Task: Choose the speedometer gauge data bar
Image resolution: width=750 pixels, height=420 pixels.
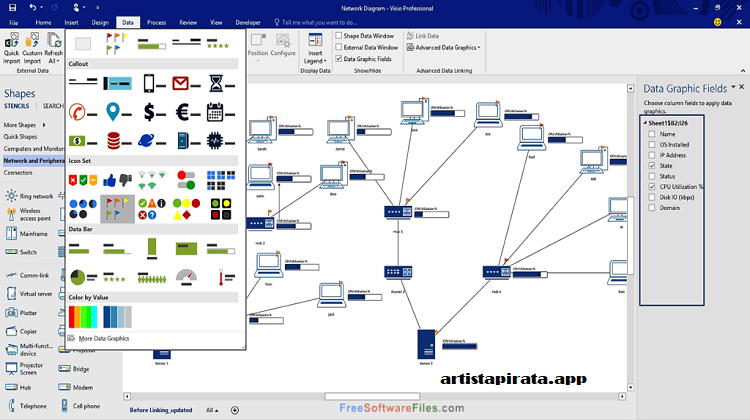Action: click(186, 276)
